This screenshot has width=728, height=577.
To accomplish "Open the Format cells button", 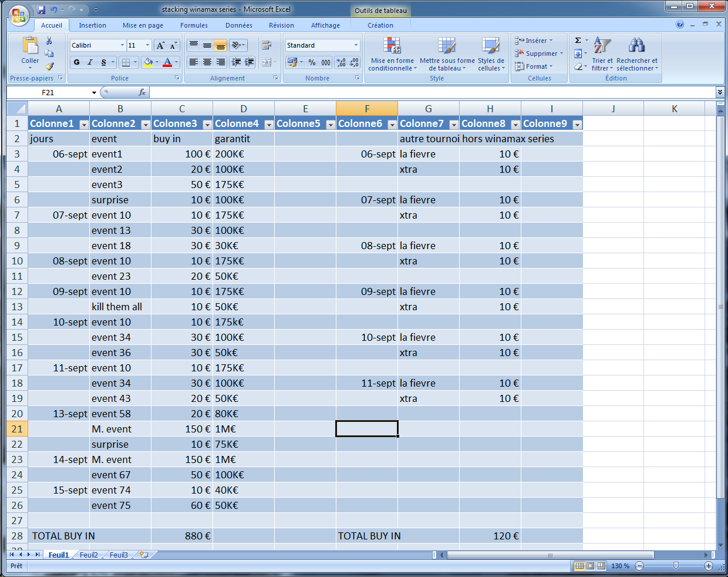I will 534,66.
